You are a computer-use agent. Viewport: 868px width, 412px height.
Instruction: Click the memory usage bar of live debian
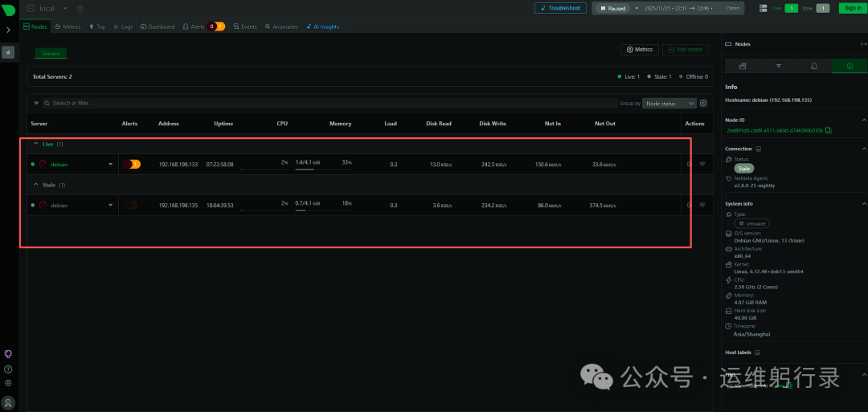(304, 169)
